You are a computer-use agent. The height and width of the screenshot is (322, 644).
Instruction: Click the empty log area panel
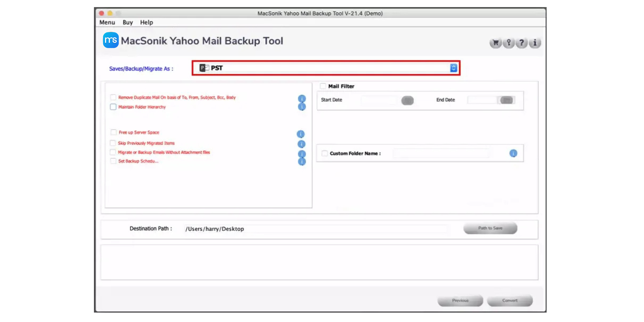(319, 262)
